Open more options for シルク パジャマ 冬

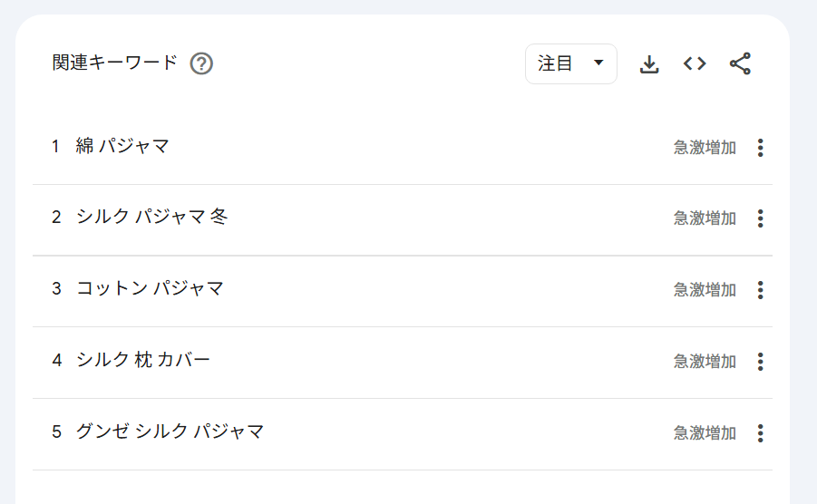(760, 218)
